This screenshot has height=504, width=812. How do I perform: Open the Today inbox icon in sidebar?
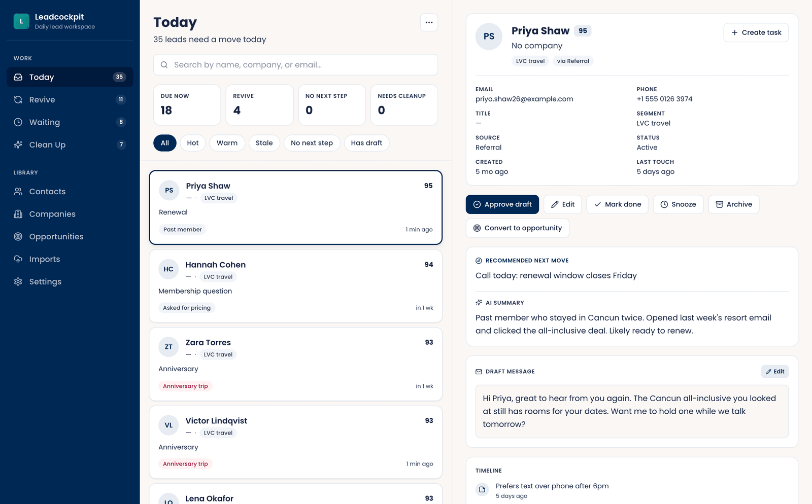point(18,77)
